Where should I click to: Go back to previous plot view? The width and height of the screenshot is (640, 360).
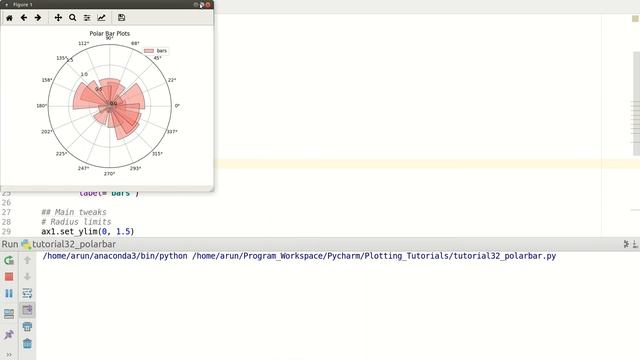pyautogui.click(x=24, y=18)
